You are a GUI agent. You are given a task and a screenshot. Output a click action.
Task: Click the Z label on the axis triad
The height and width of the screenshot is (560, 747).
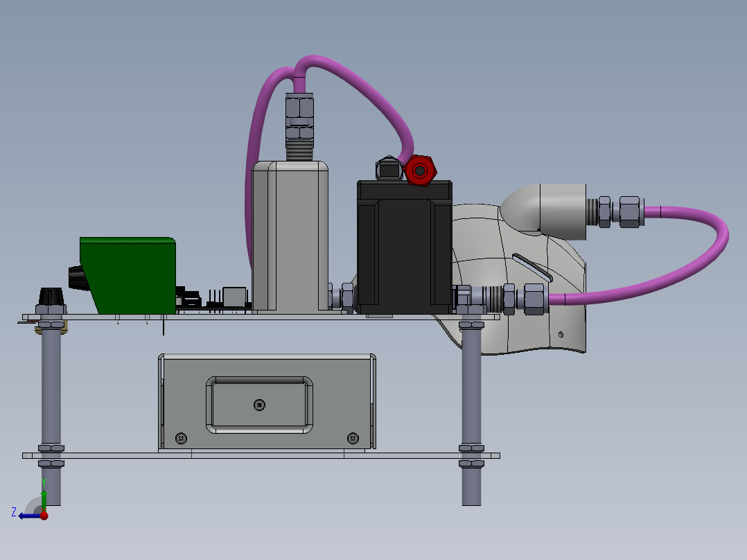point(14,512)
